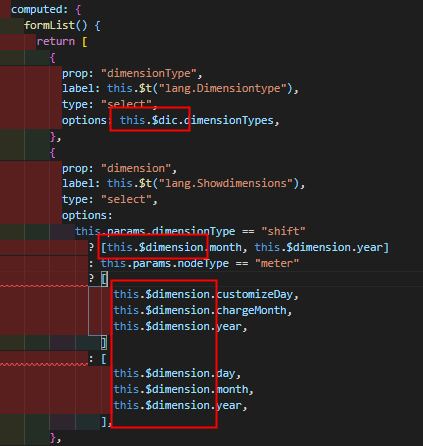The image size is (423, 446).
Task: Click the return keyword
Action: click(x=55, y=42)
